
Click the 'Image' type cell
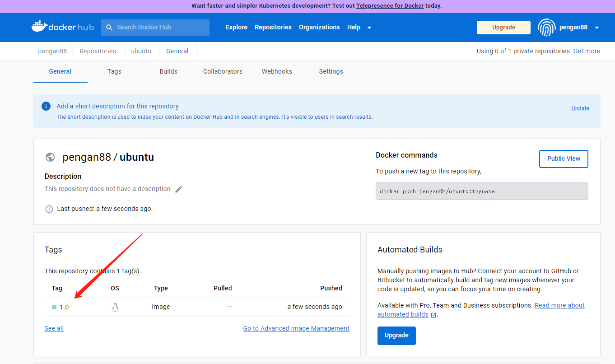pos(161,307)
